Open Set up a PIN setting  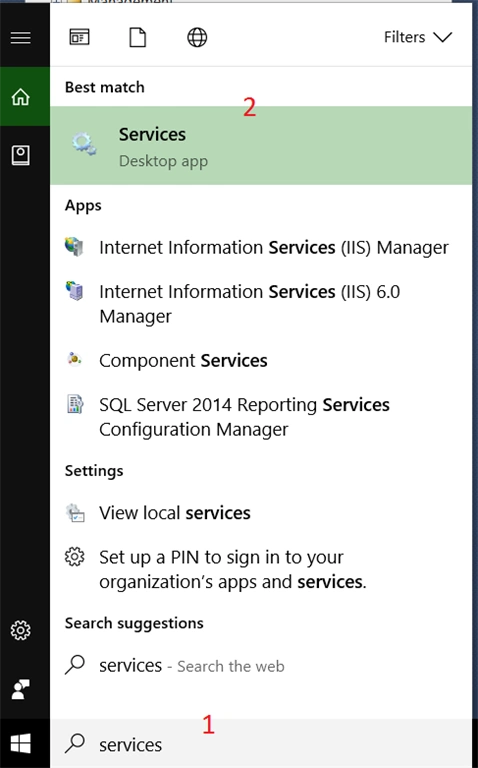[261, 569]
